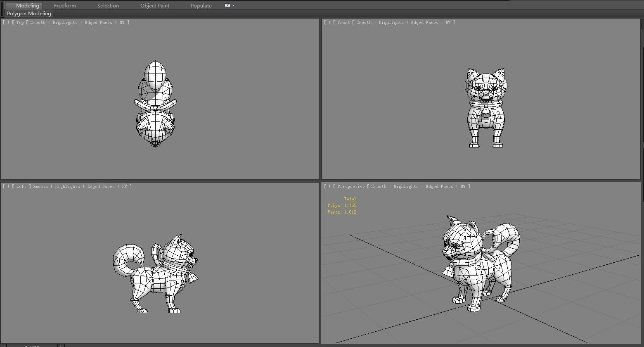Screen dimensions: 644x347
Task: Open the Front viewport view-name menu
Action: pos(343,23)
